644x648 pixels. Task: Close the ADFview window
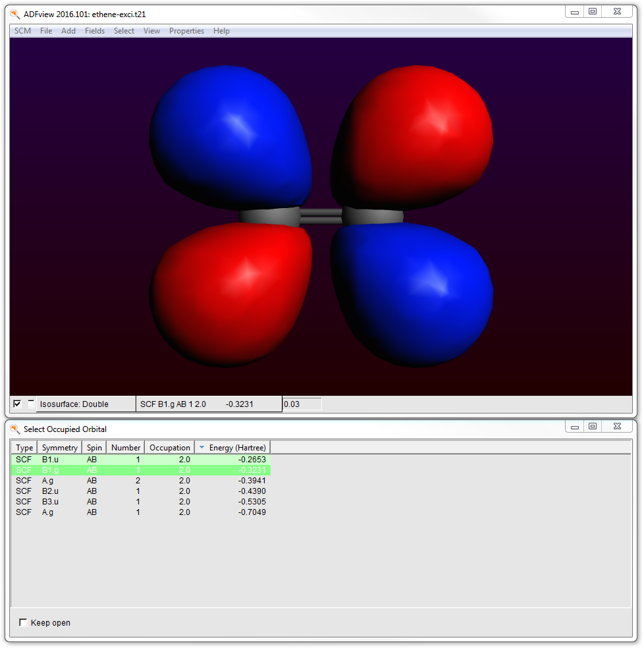coord(617,12)
